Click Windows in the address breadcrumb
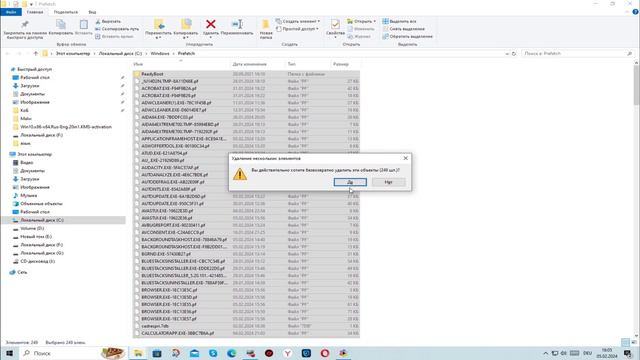Screen dimensions: 640x360 (160, 53)
